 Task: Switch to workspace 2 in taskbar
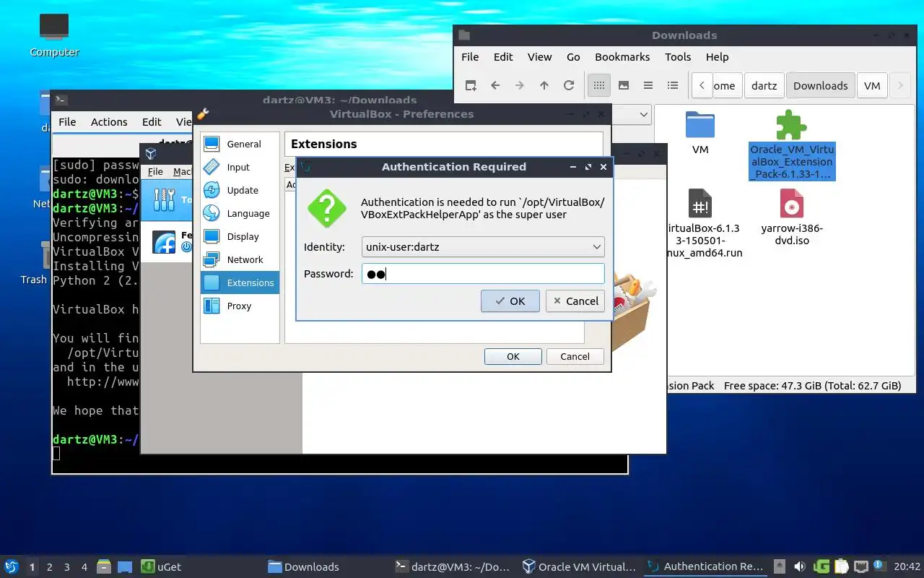(x=50, y=566)
